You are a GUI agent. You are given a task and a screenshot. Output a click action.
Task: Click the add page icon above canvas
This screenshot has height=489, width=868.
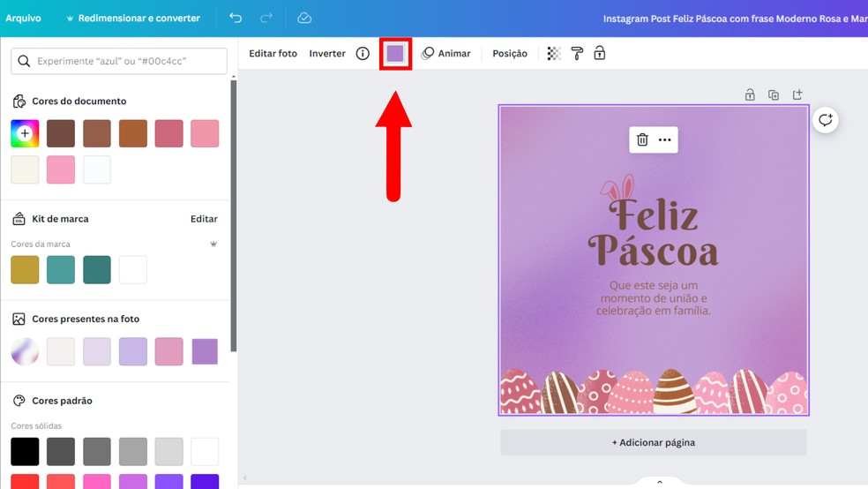(797, 94)
